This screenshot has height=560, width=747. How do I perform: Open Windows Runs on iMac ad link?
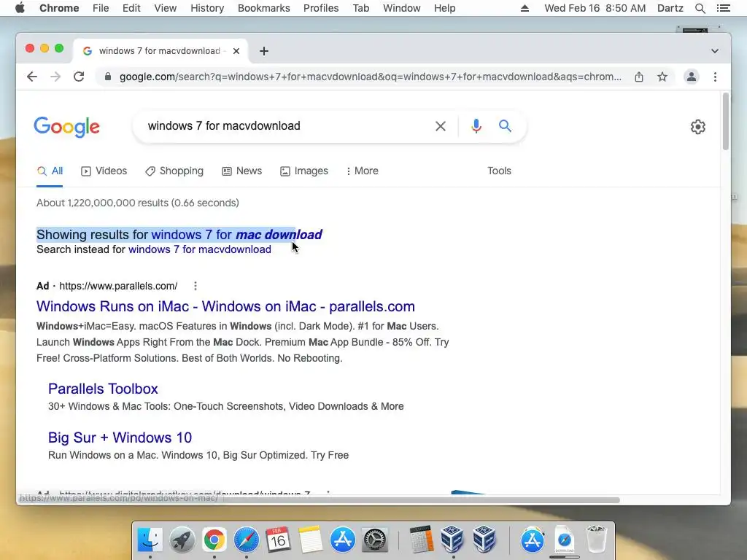tap(225, 306)
